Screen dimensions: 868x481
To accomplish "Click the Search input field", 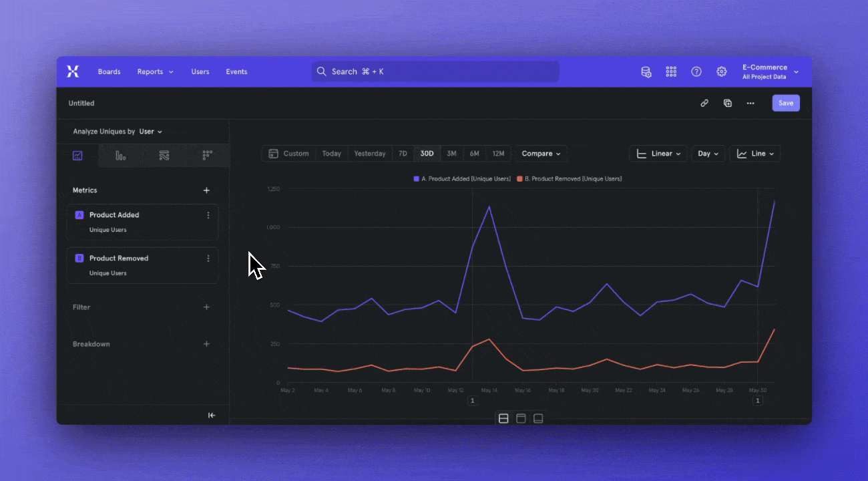I will 435,71.
